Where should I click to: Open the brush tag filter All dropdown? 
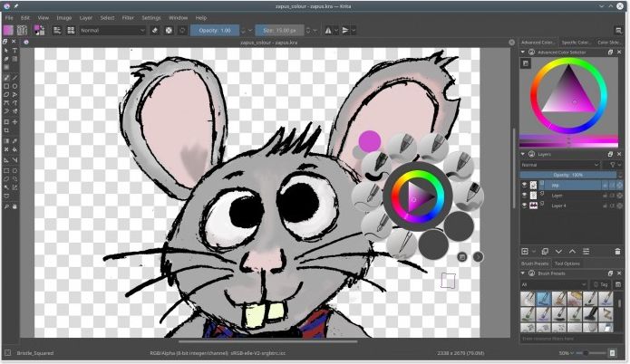[x=554, y=284]
